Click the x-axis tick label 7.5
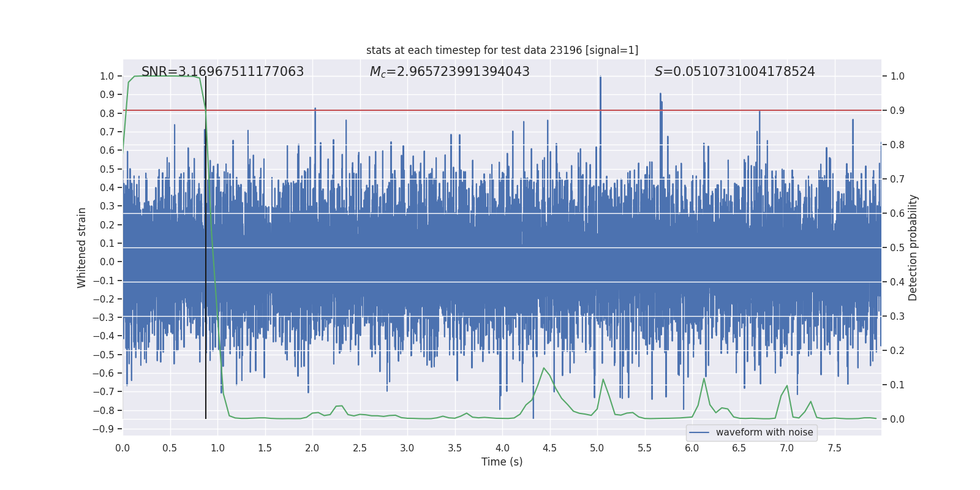 click(834, 448)
